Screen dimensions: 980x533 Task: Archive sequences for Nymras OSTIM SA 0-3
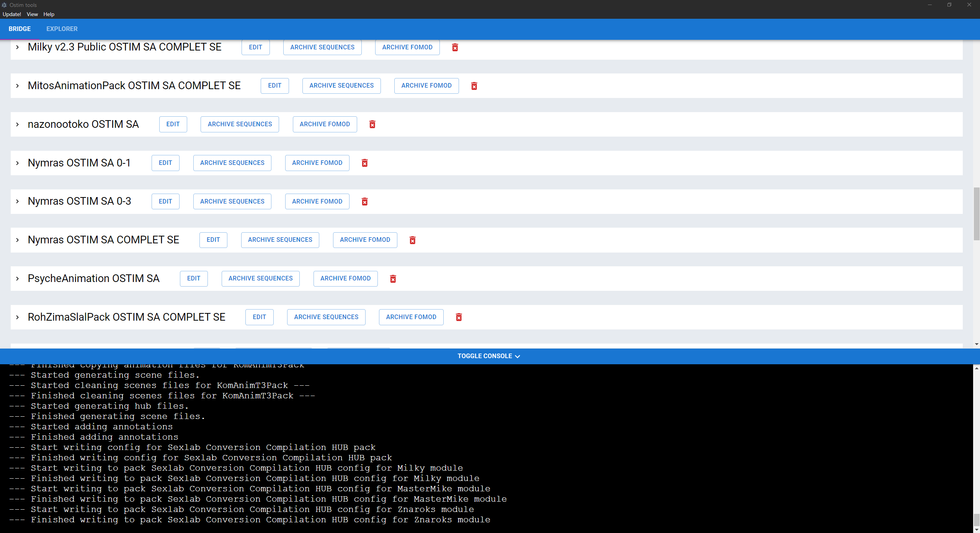point(232,201)
